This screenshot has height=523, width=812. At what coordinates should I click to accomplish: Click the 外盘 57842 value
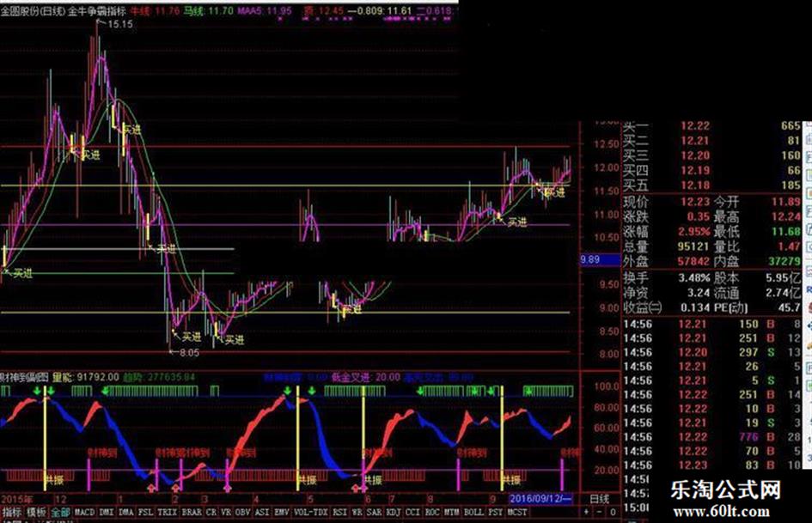[693, 261]
